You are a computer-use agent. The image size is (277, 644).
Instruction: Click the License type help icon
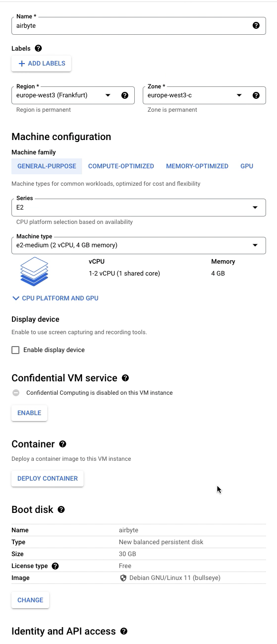pyautogui.click(x=55, y=566)
